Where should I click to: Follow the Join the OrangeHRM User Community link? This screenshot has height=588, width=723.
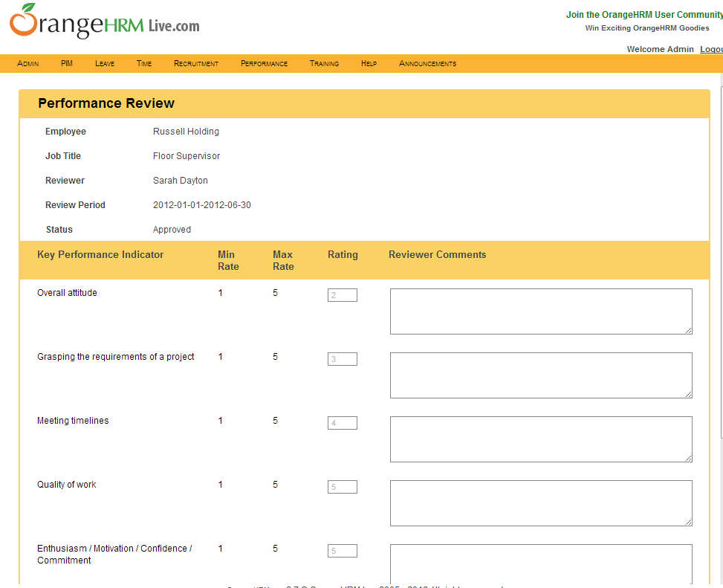click(643, 15)
